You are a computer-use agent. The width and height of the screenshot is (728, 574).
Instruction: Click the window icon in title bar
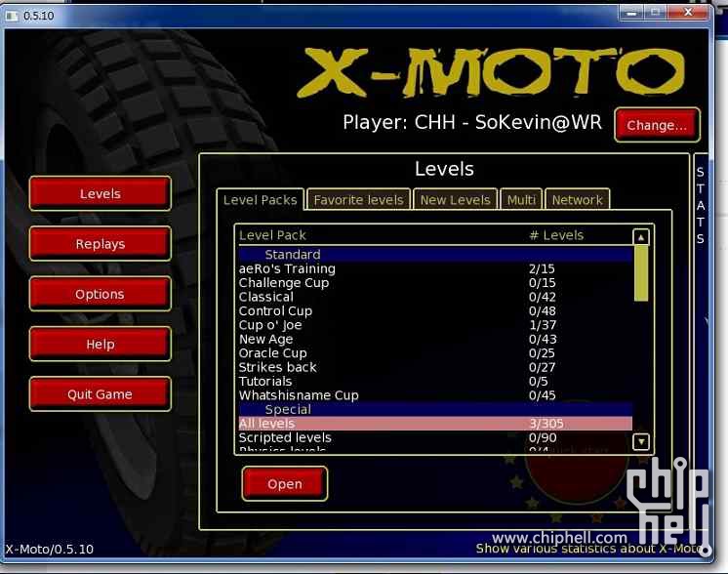[12, 16]
